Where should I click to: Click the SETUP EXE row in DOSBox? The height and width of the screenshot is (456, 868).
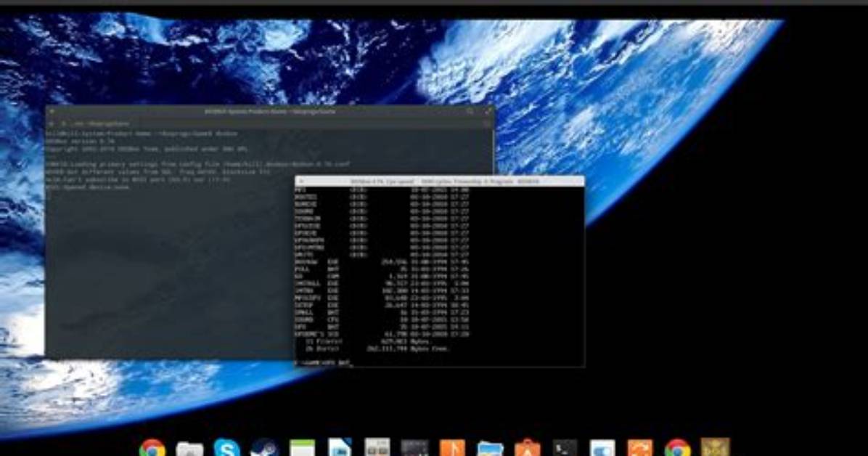point(382,305)
